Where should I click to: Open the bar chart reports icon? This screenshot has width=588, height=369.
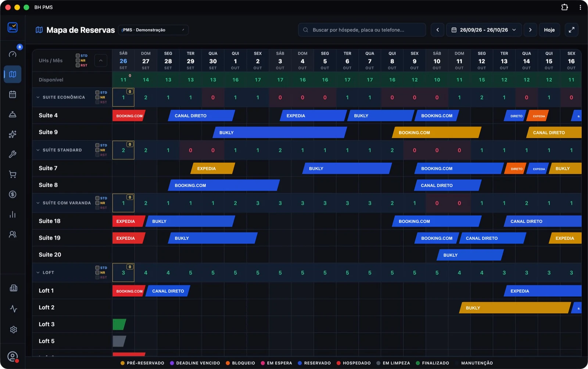tap(12, 214)
